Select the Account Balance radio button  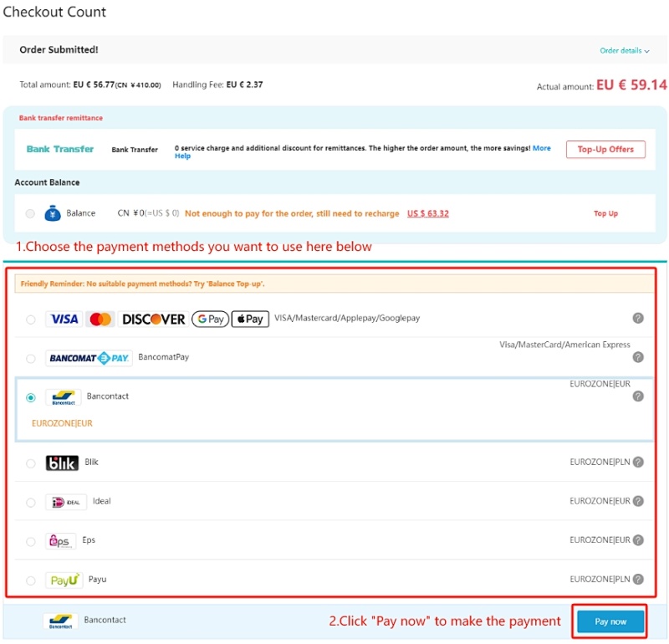(x=30, y=213)
